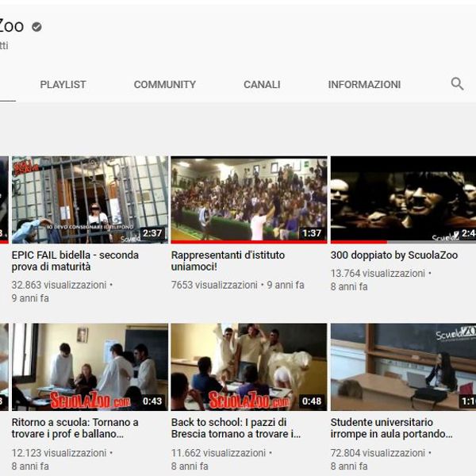Open the Ritorno a scuola video thumbnail
The image size is (476, 476).
click(x=90, y=367)
